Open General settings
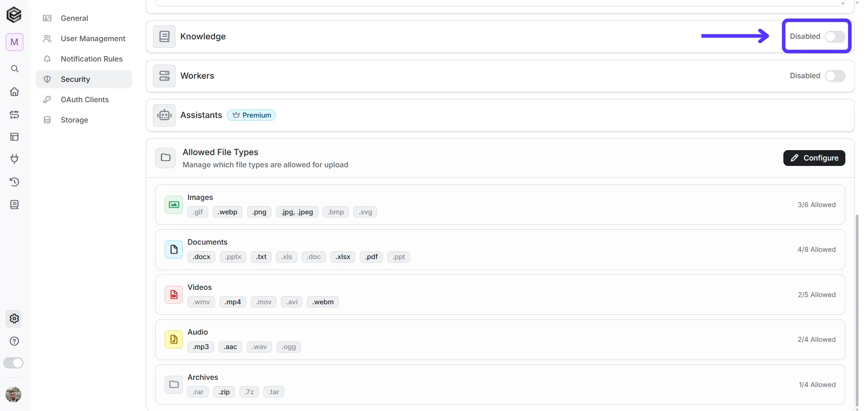 tap(84, 18)
